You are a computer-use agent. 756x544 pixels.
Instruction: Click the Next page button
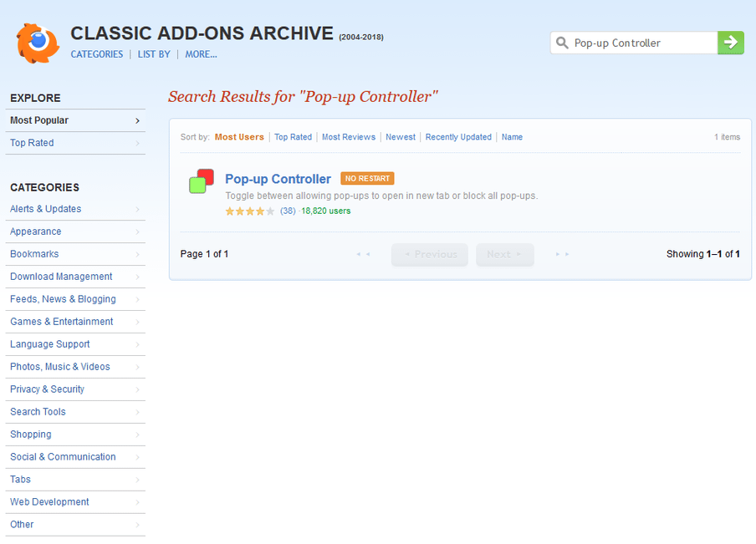coord(504,254)
